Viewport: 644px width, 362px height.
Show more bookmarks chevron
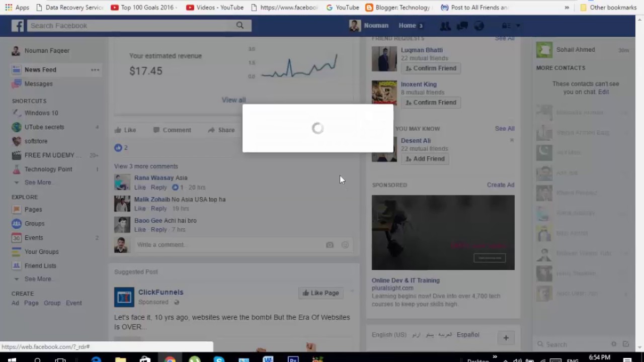pyautogui.click(x=567, y=8)
